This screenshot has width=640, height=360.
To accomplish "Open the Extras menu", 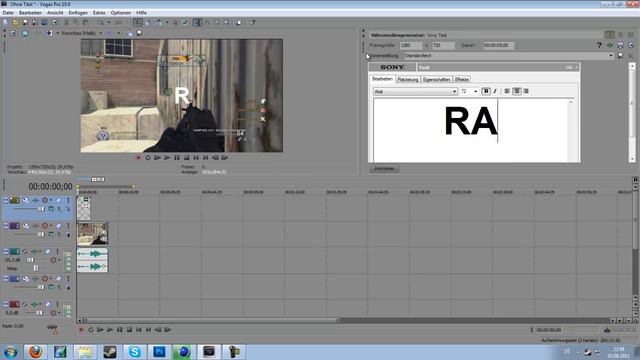I will pyautogui.click(x=99, y=13).
